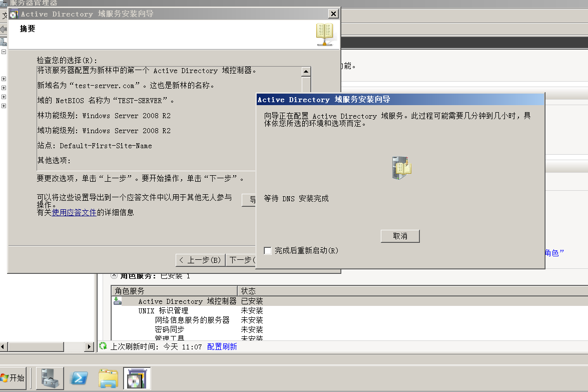
Task: Select the 密码同步 row
Action: click(349, 329)
